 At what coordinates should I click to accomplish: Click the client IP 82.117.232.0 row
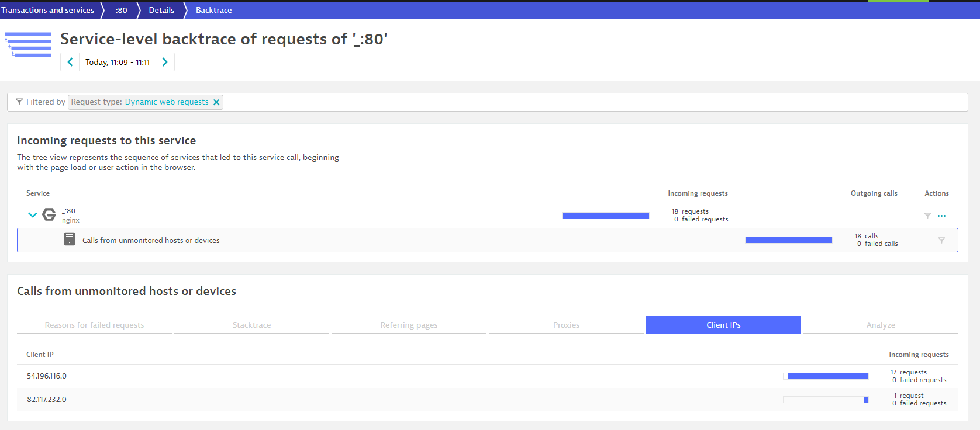coord(47,400)
